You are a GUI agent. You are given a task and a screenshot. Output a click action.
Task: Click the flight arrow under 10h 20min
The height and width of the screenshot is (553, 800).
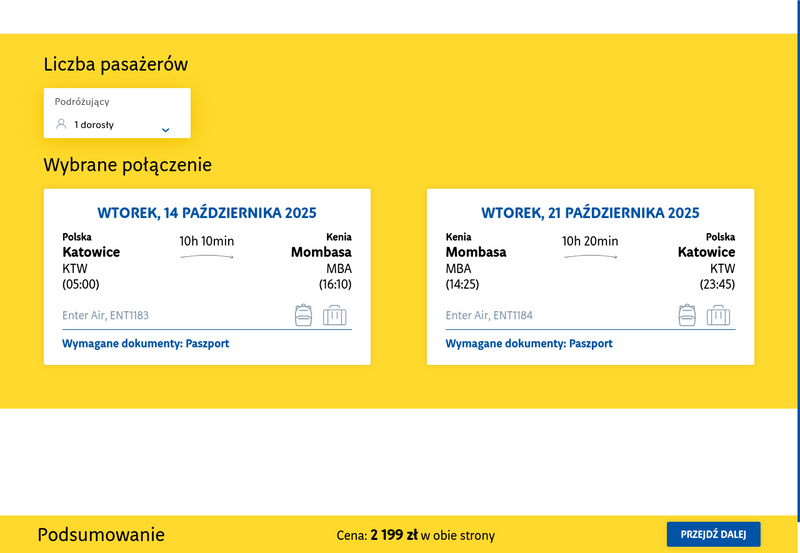click(589, 257)
